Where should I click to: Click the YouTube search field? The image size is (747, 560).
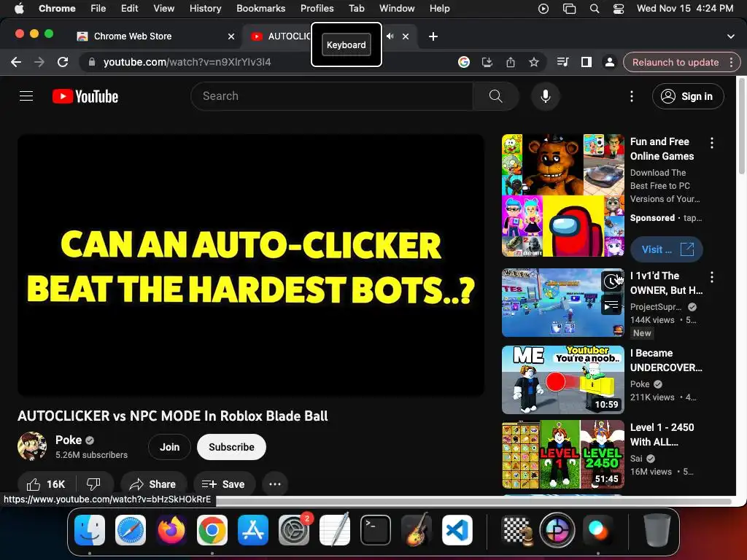pyautogui.click(x=332, y=96)
